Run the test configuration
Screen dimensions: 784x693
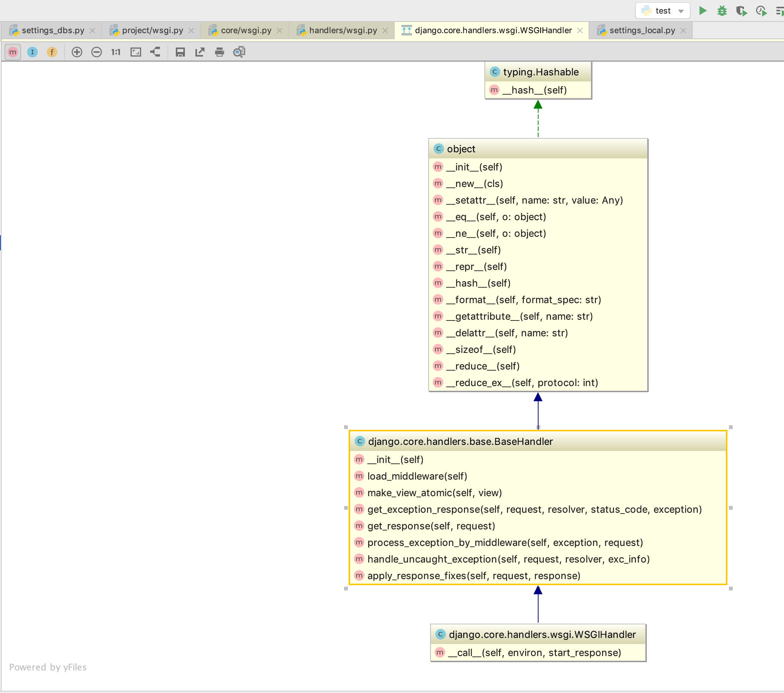703,11
